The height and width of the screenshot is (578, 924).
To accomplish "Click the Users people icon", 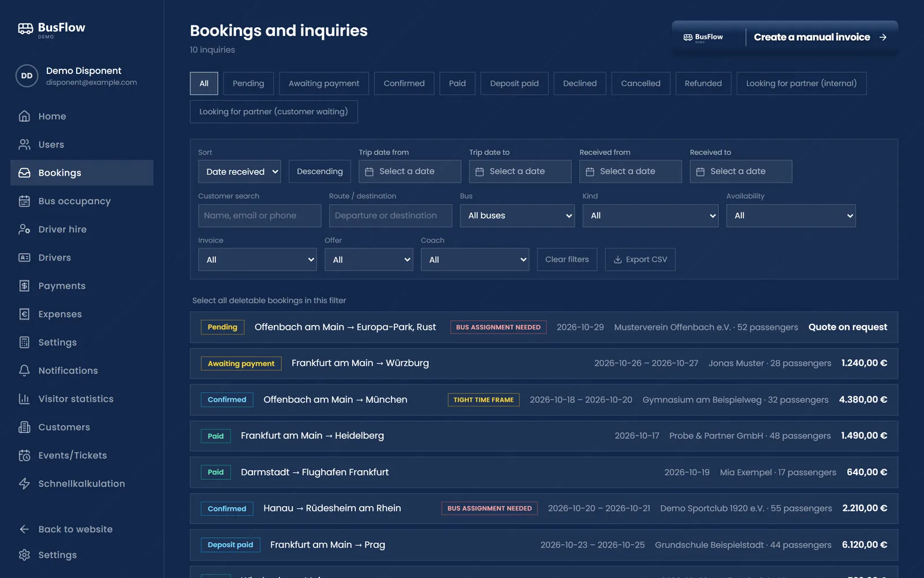I will point(24,144).
